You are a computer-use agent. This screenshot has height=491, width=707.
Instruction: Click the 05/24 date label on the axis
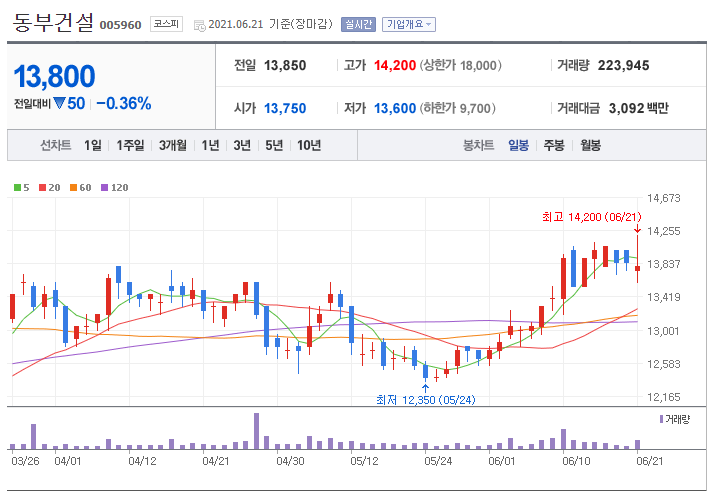(x=438, y=461)
